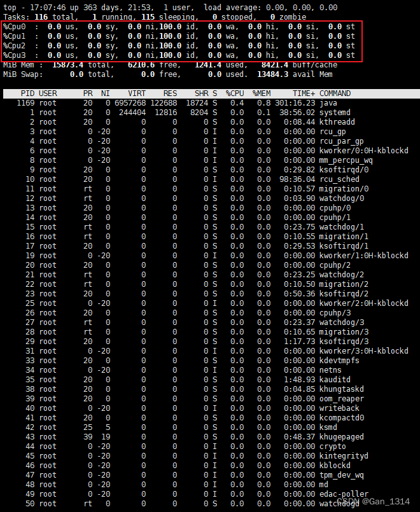Click the writeback command
The width and height of the screenshot is (420, 512).
click(339, 408)
